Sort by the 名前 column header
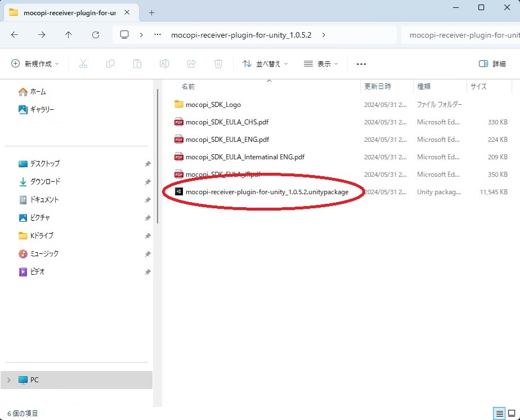 (188, 87)
